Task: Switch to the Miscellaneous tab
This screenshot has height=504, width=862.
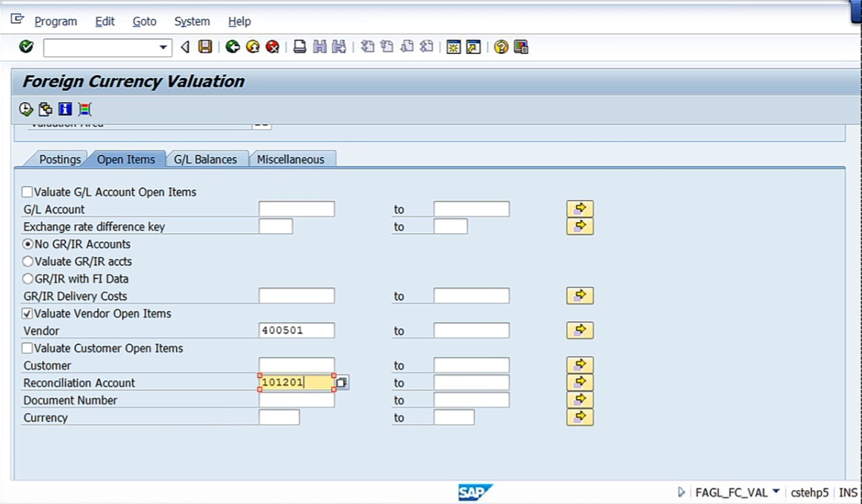Action: pos(290,159)
